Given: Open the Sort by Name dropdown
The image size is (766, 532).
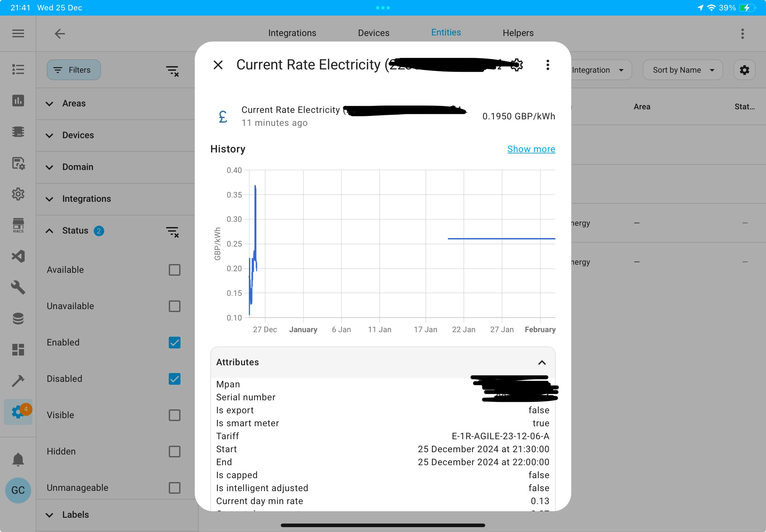Looking at the screenshot, I should click(683, 70).
